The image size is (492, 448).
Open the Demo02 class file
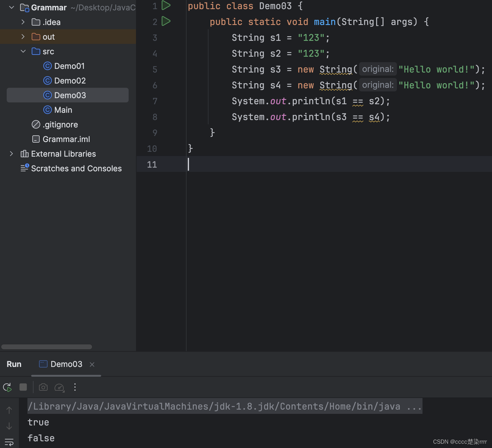pos(70,80)
